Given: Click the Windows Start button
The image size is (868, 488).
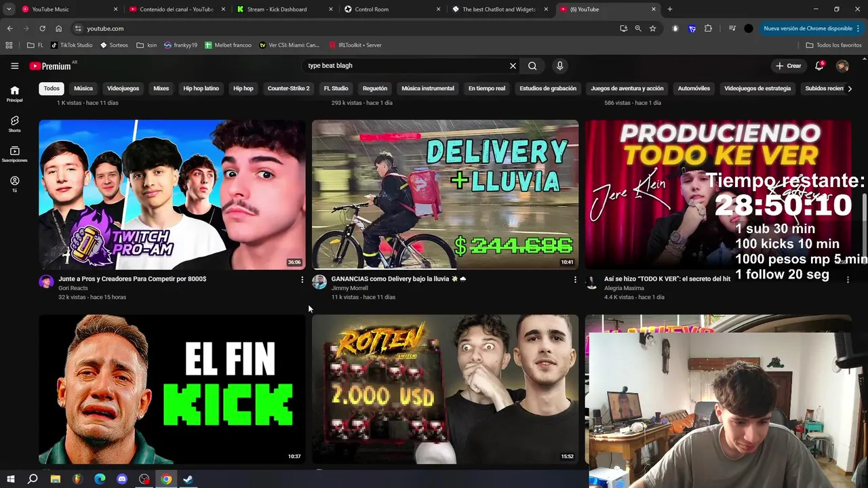Looking at the screenshot, I should pyautogui.click(x=11, y=479).
